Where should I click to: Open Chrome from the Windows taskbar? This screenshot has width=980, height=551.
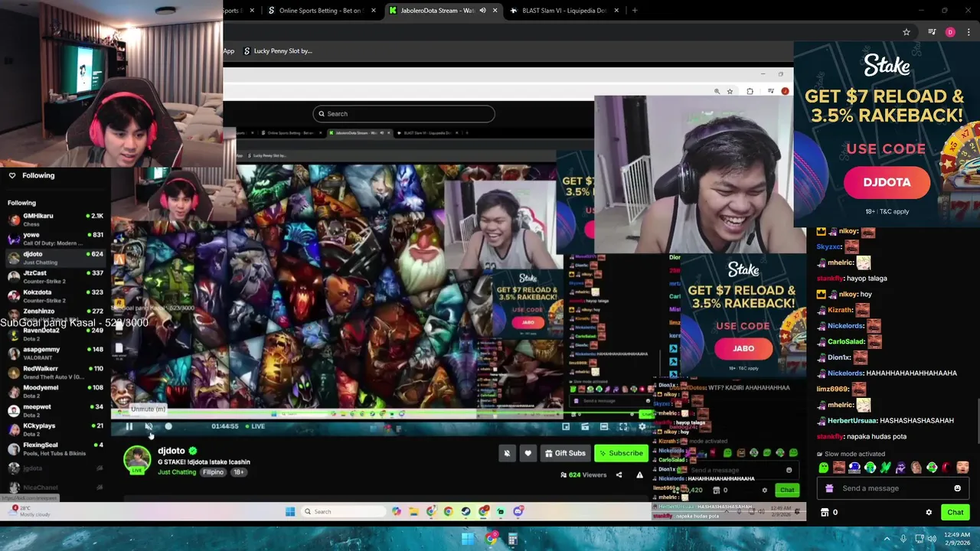click(x=491, y=540)
